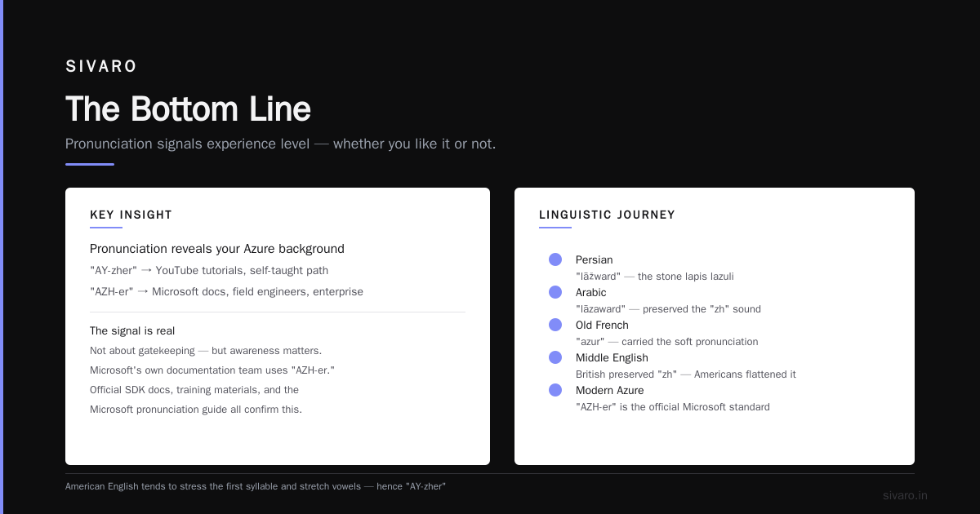The image size is (980, 514).
Task: Click the SIVARO brand logo text
Action: pos(101,67)
